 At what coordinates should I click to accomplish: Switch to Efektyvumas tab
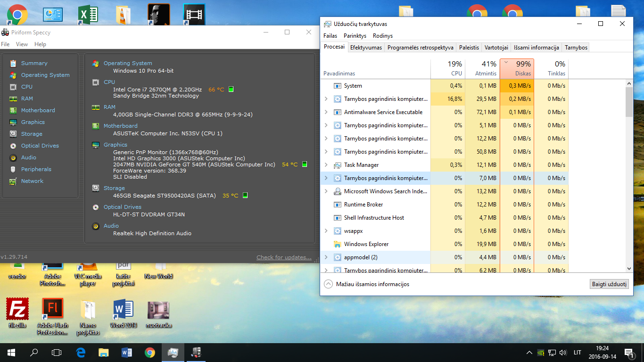(366, 48)
